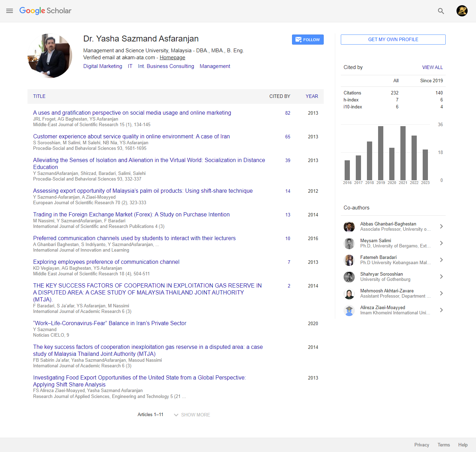Click chevron beside Fatemeh Baradari

click(x=442, y=260)
